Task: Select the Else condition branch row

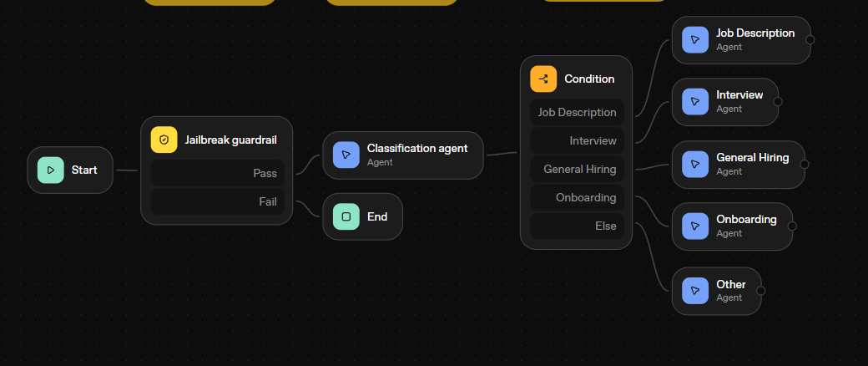Action: point(577,226)
